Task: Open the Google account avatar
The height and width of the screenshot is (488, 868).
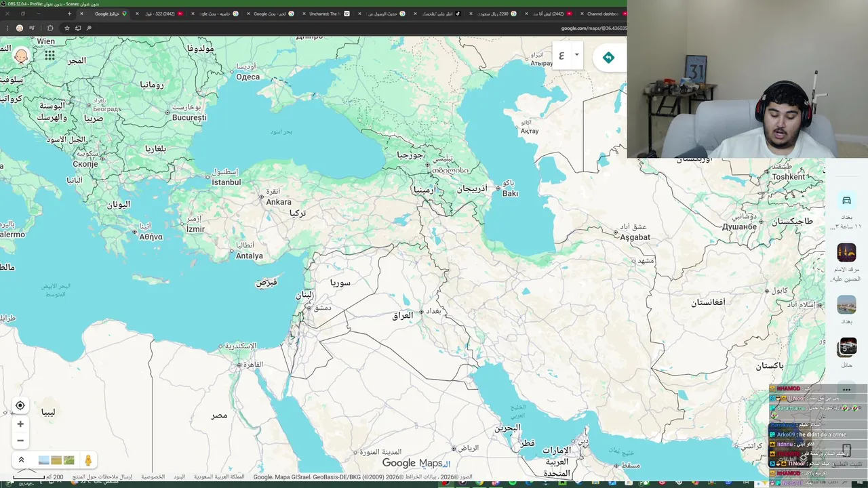Action: (x=21, y=56)
